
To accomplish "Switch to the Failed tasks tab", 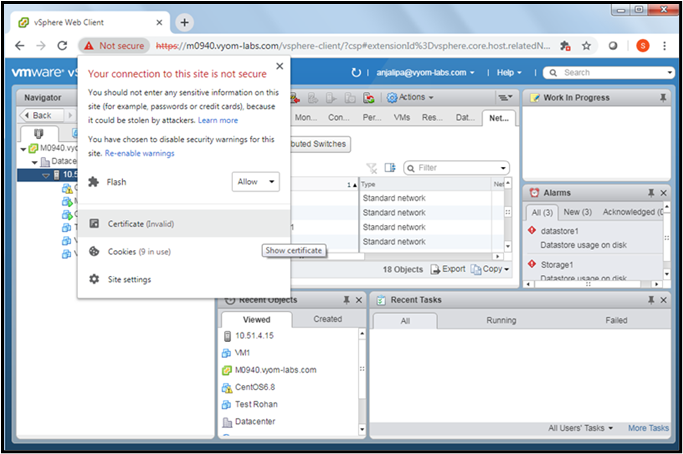I will [x=616, y=320].
